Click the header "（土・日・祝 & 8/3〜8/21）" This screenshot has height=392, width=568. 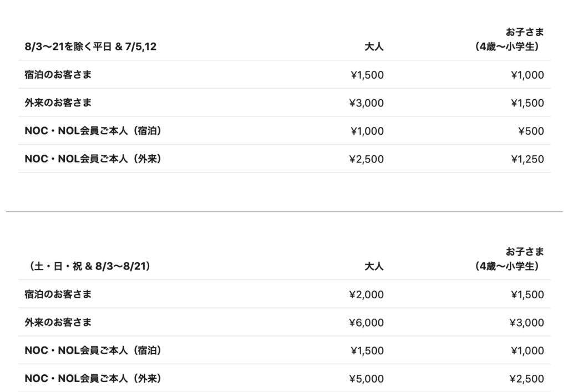coord(88,267)
